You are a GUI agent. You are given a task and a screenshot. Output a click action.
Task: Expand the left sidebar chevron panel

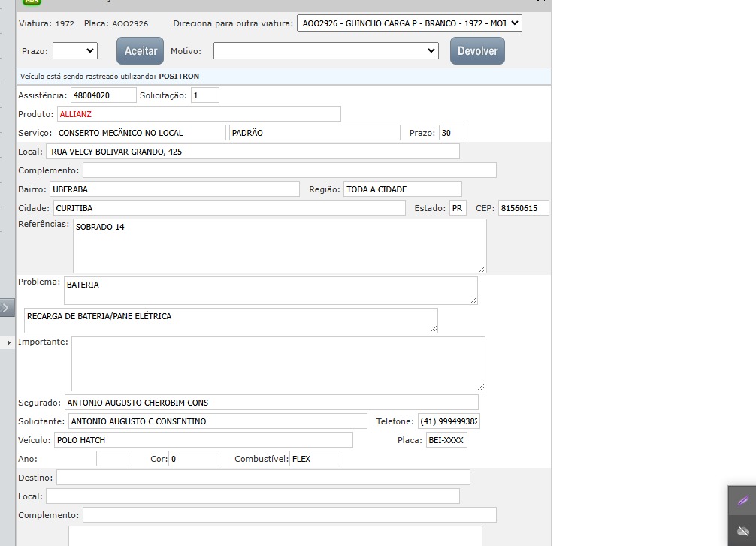[8, 307]
